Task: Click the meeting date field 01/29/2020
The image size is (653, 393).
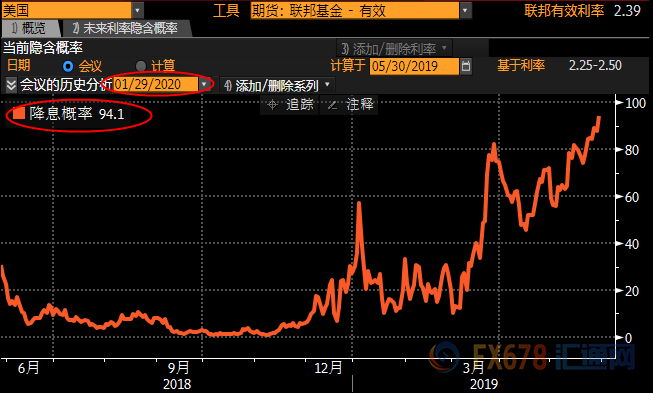Action: 156,85
